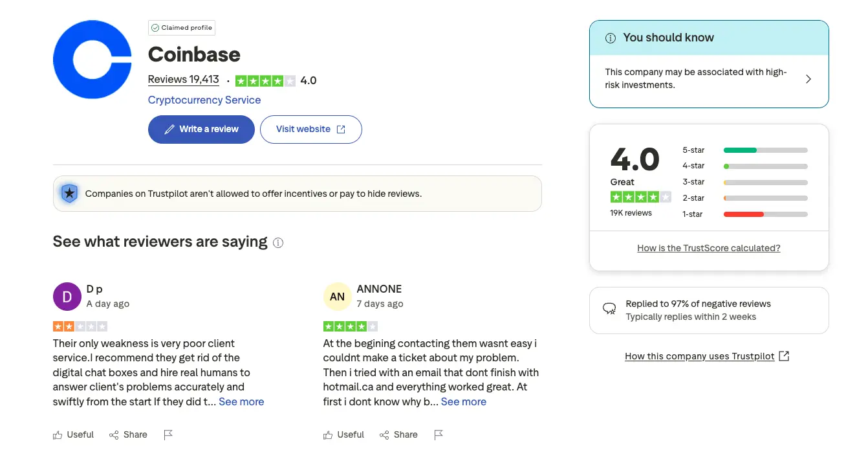
Task: Filter reviews by the 1-star bar
Action: click(766, 214)
